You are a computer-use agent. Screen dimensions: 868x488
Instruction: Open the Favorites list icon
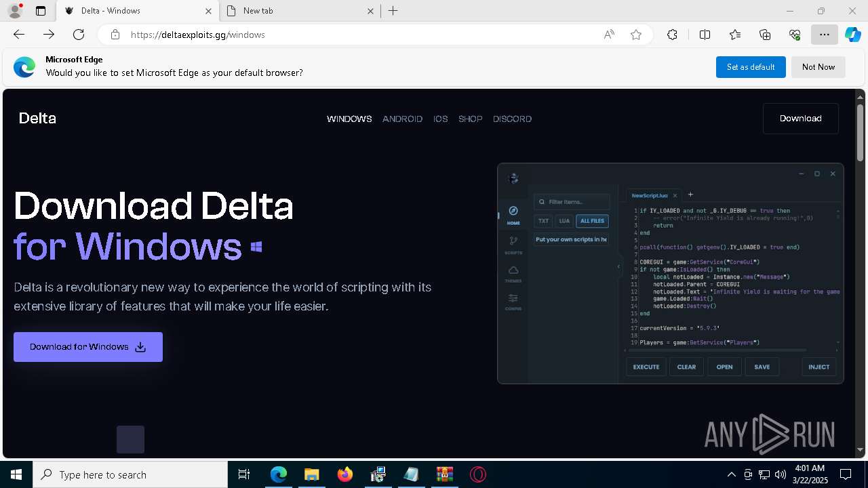(x=735, y=35)
